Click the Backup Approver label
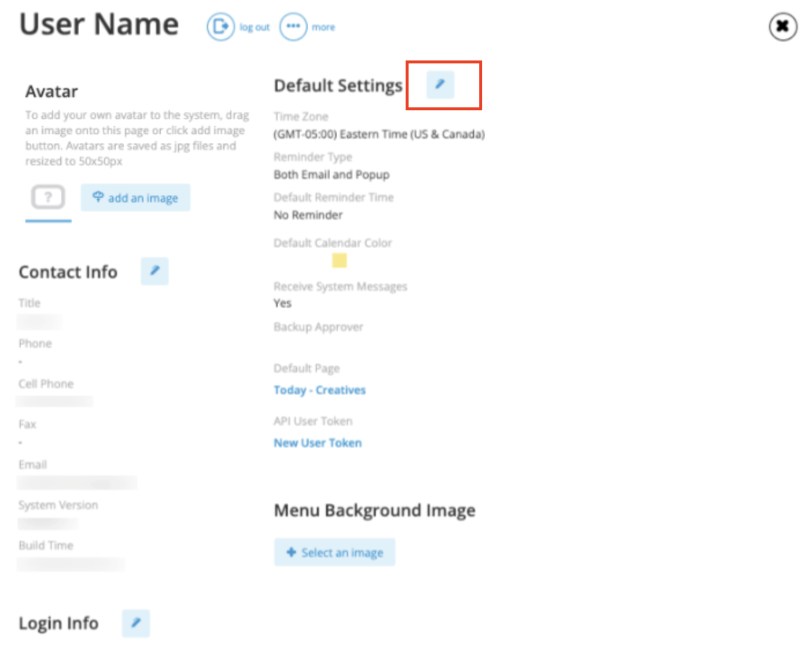The height and width of the screenshot is (656, 812). (x=318, y=327)
